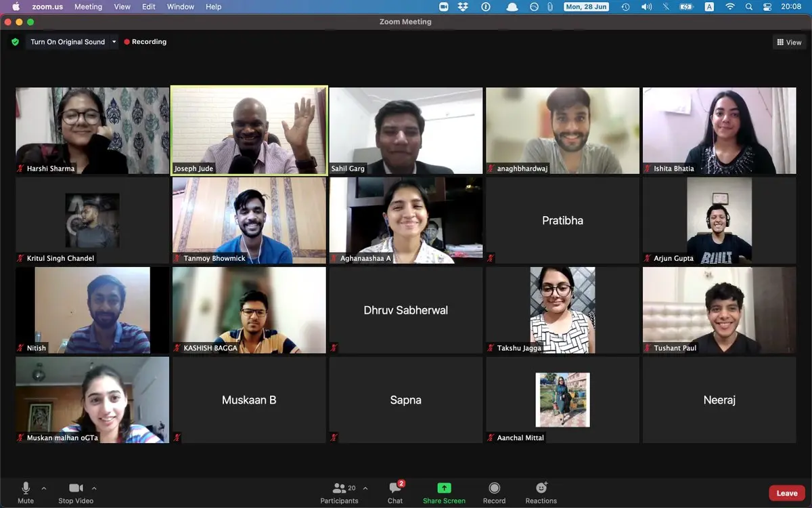Expand the video options arrow beside Stop Video

pyautogui.click(x=94, y=488)
